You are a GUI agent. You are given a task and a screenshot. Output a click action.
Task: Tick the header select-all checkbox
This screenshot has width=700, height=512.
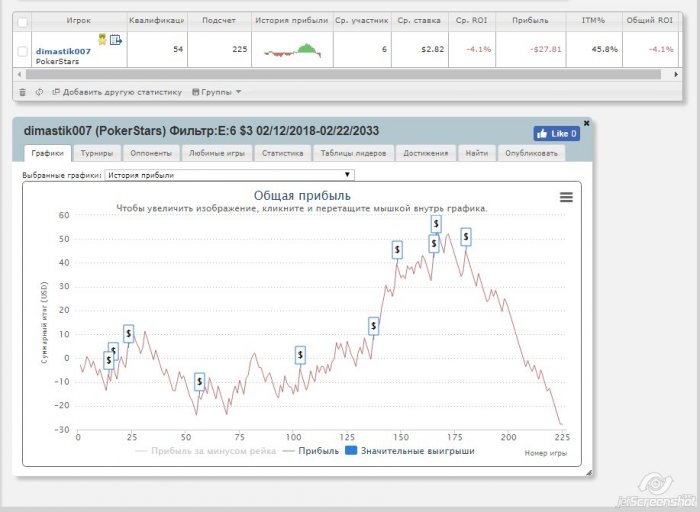23,20
